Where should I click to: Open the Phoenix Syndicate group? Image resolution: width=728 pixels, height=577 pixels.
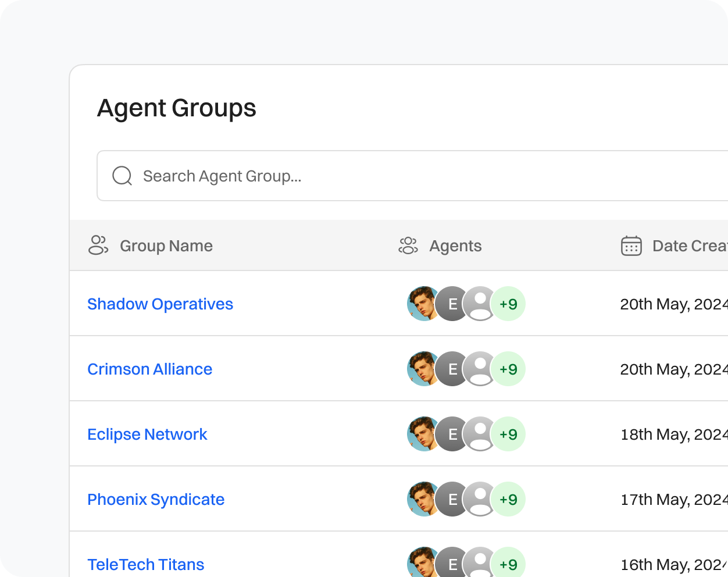pos(156,499)
